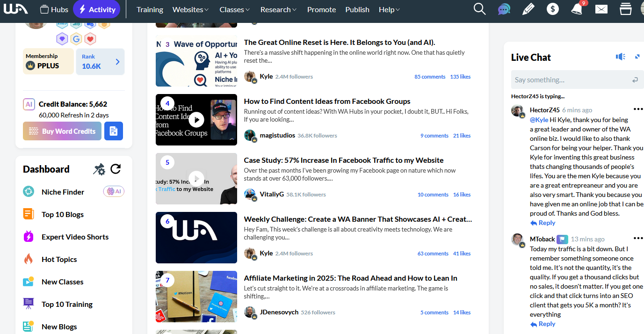The width and height of the screenshot is (644, 334).
Task: Reply to MToback's chat message
Action: point(543,324)
